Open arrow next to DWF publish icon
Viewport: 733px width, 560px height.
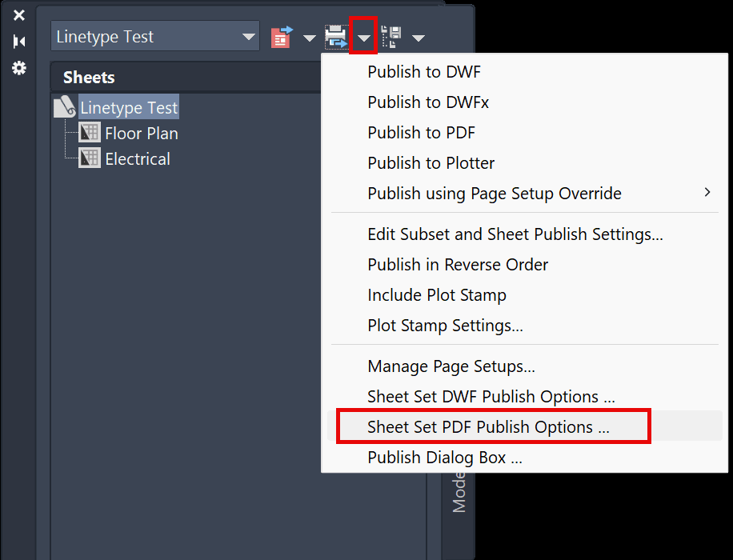(309, 38)
